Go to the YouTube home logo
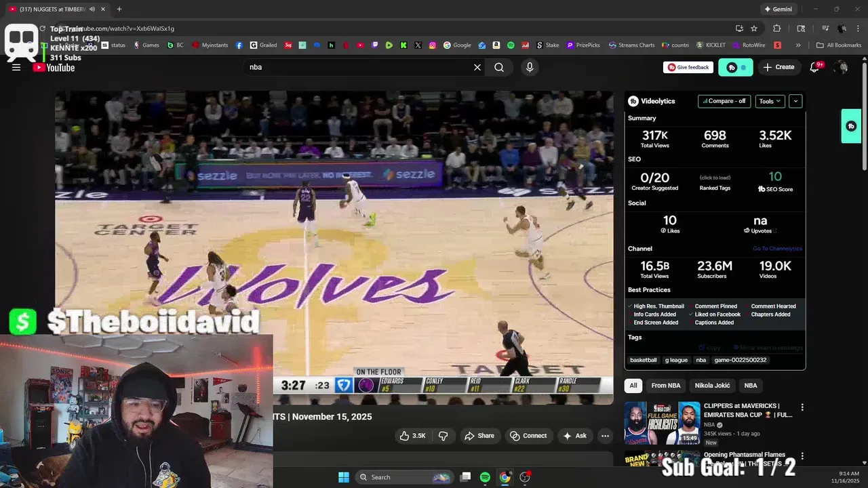This screenshot has width=868, height=488. 54,67
